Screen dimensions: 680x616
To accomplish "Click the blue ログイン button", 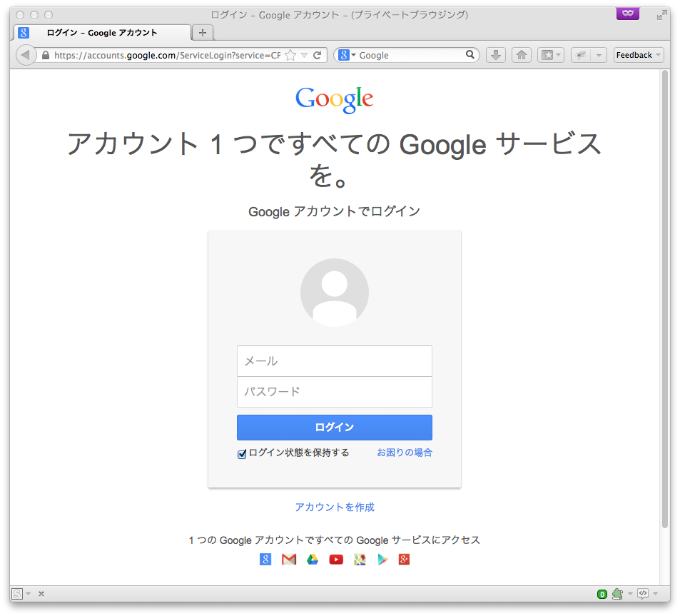I will click(x=335, y=428).
